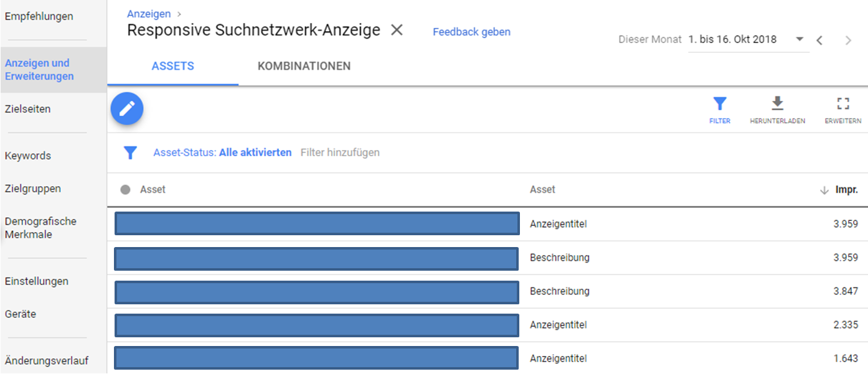Screen dimensions: 868x374
Task: Click the sort arrow on the Impr. column
Action: [825, 189]
